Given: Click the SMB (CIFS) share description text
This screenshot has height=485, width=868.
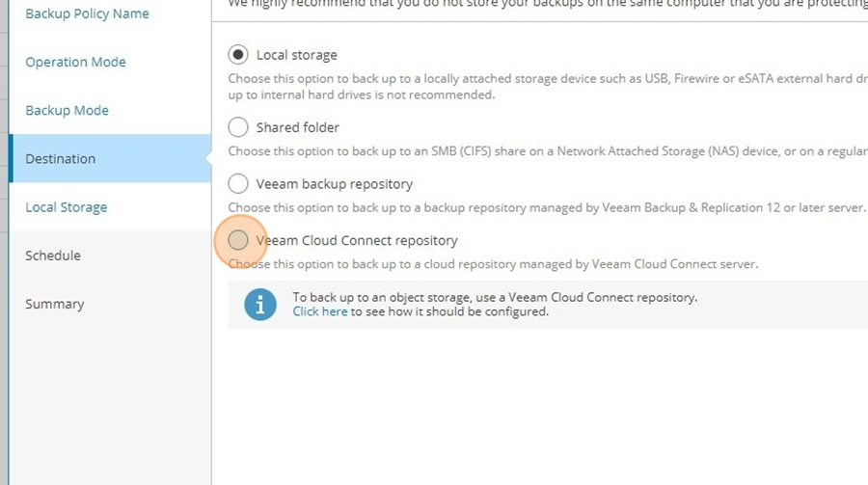Looking at the screenshot, I should click(548, 151).
